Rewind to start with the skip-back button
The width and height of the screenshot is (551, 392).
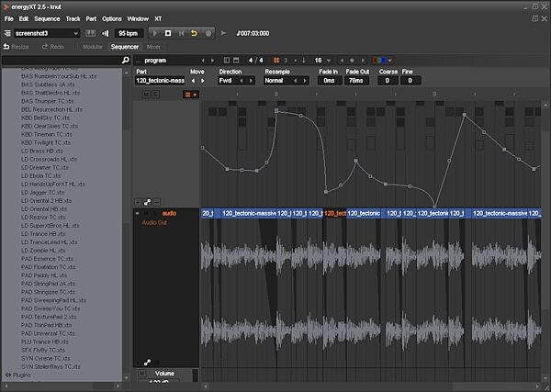[181, 33]
